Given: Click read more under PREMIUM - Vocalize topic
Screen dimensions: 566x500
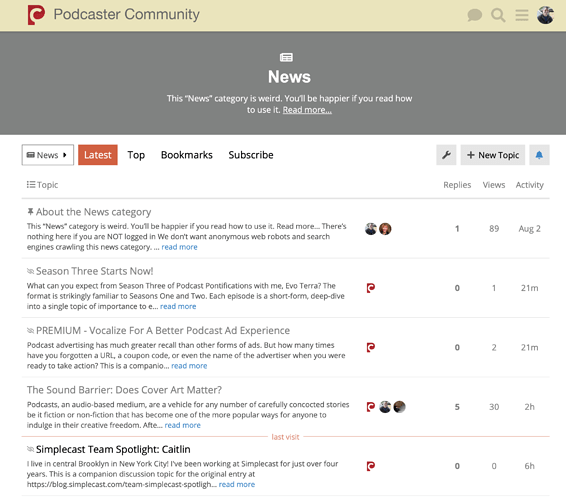Looking at the screenshot, I should (189, 366).
